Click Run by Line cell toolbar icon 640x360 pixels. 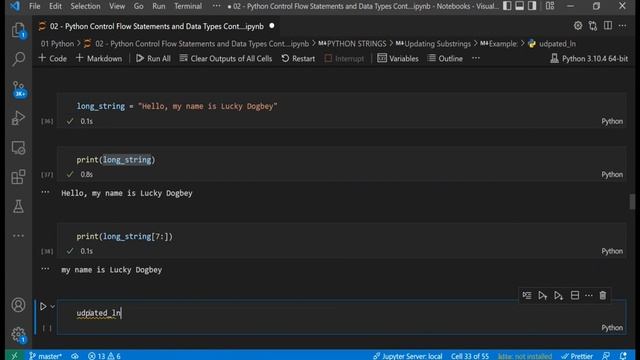click(527, 295)
